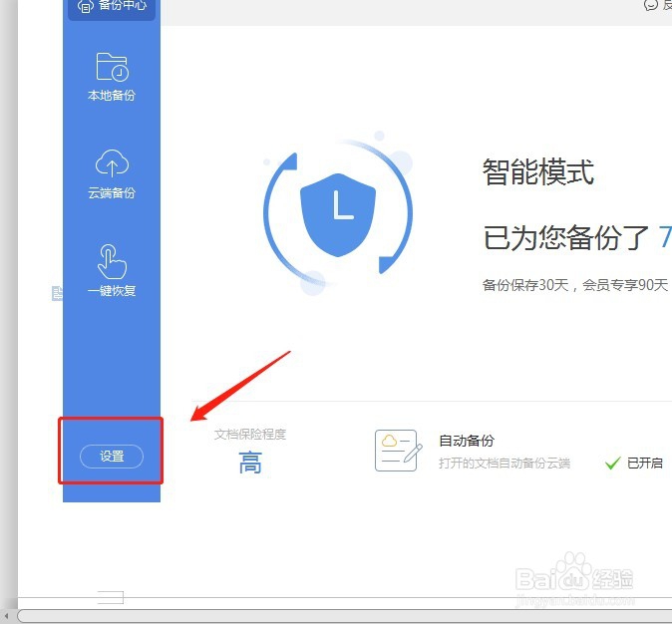
Task: Click the horizontal scrollbar left arrow
Action: [6, 616]
